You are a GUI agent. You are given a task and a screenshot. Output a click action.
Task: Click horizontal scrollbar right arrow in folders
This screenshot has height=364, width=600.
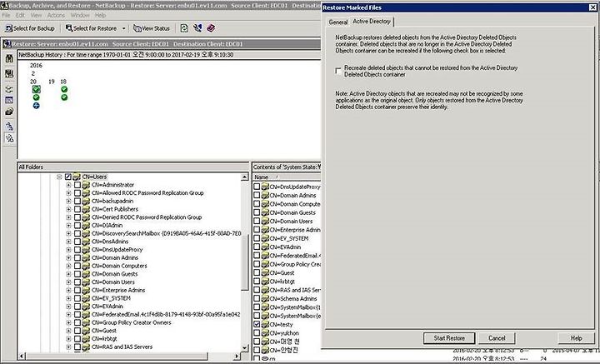[x=237, y=356]
